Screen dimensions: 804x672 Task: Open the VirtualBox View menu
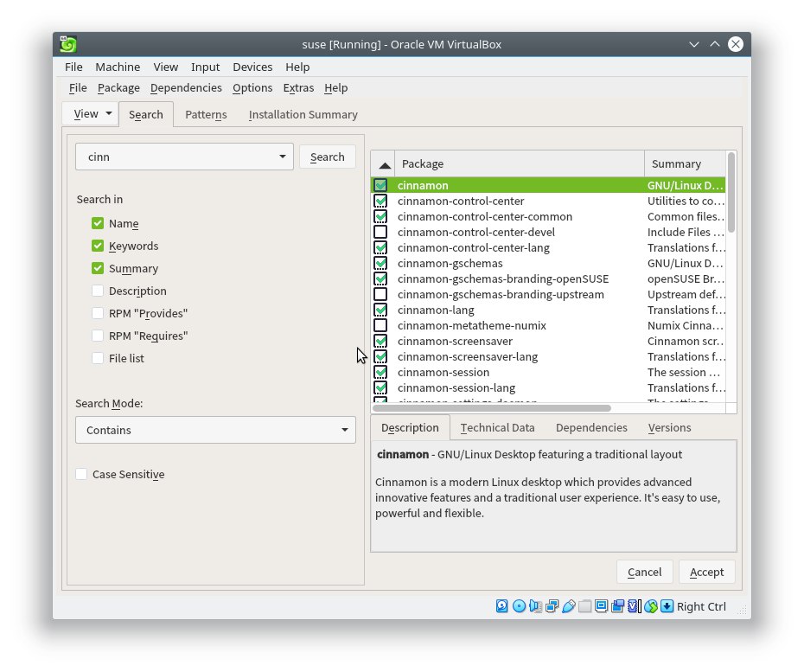166,67
